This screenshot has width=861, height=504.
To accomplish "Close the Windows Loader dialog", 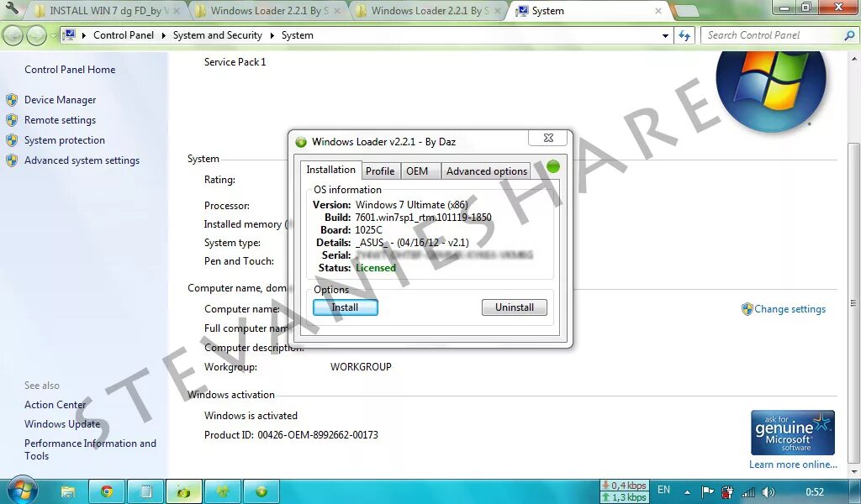I will coord(548,139).
